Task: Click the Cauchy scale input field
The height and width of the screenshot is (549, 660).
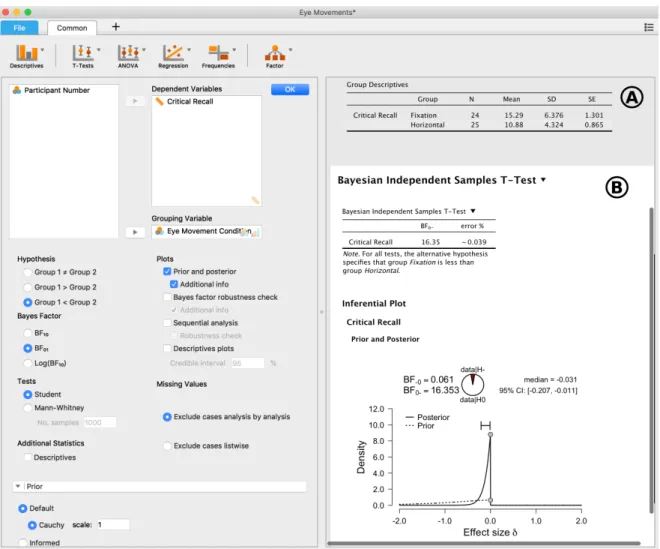Action: coord(112,525)
